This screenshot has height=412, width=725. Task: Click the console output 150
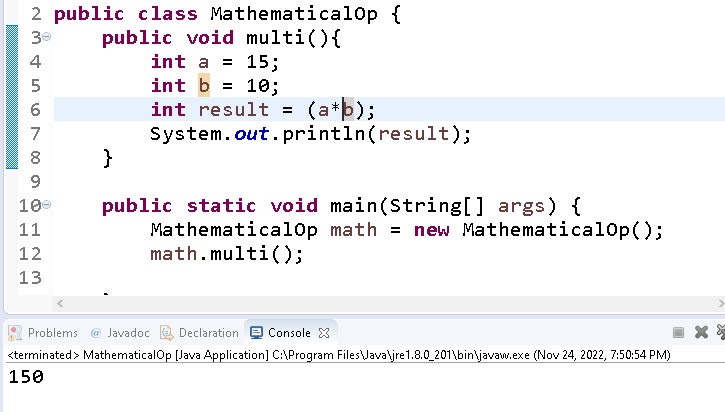coord(26,376)
